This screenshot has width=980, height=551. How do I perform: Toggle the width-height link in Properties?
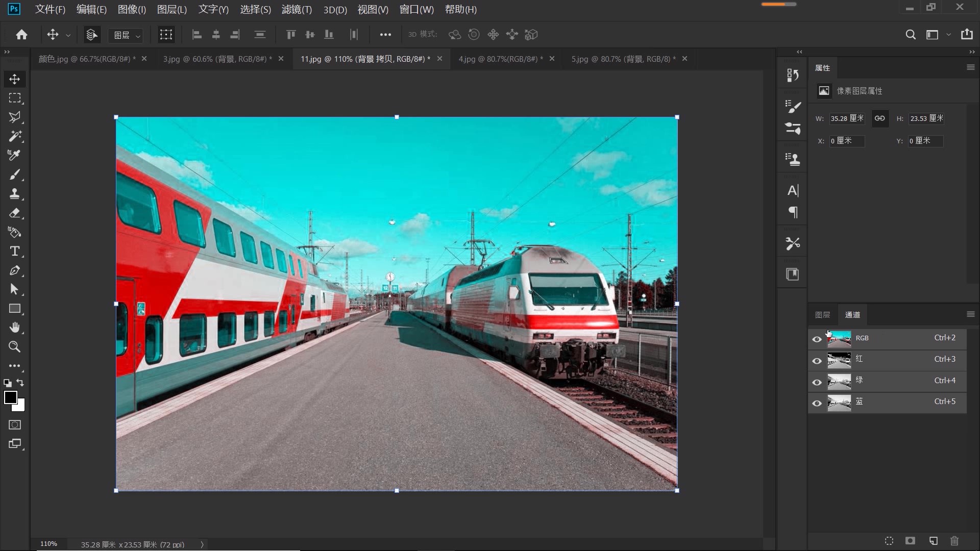879,118
